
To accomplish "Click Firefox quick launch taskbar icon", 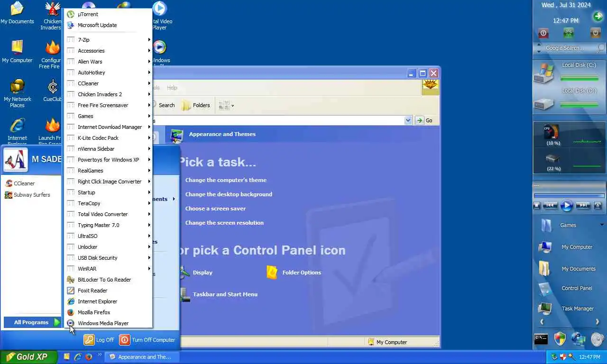I will [x=88, y=356].
